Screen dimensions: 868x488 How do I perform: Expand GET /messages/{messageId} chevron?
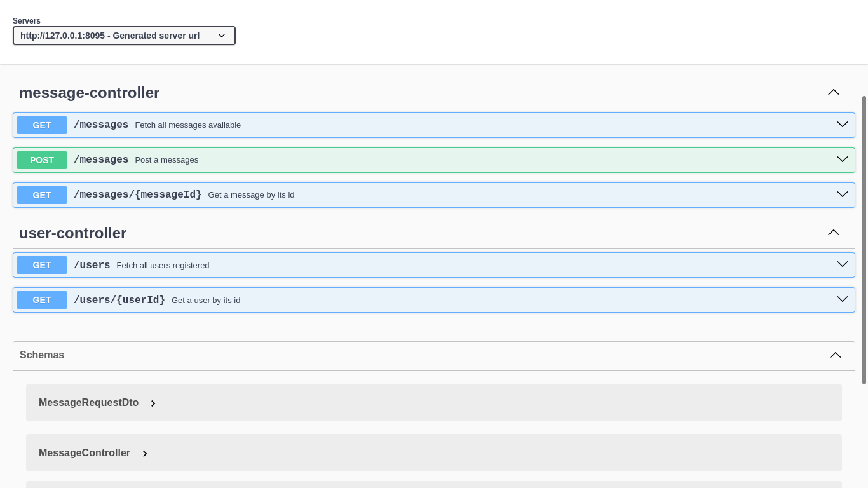coord(842,194)
